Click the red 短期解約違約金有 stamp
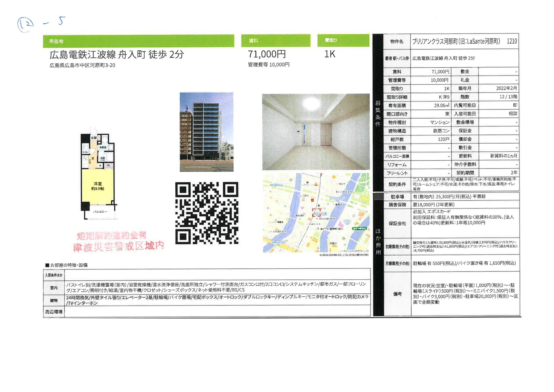 (x=112, y=236)
